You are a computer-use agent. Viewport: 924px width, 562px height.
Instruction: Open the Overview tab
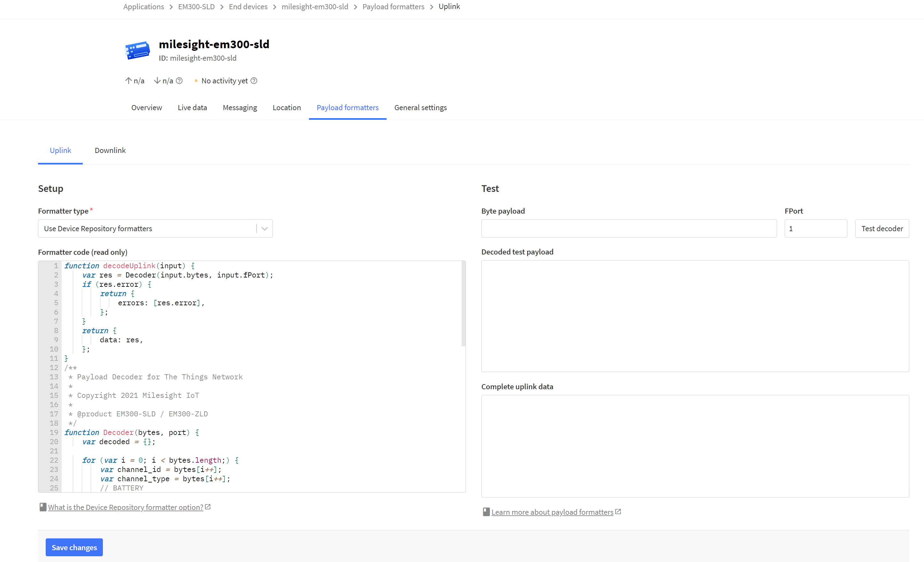pyautogui.click(x=147, y=108)
